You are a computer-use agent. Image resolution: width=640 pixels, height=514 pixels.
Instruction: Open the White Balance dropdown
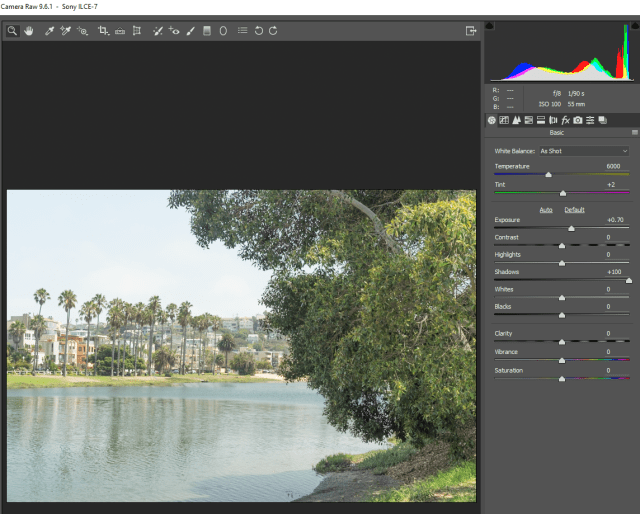583,151
